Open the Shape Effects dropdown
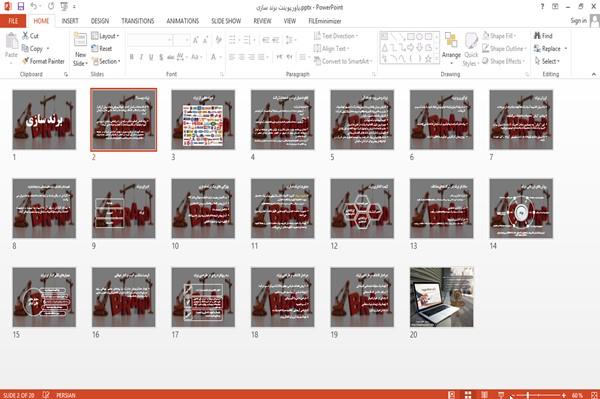The height and width of the screenshot is (399, 600). pyautogui.click(x=504, y=61)
